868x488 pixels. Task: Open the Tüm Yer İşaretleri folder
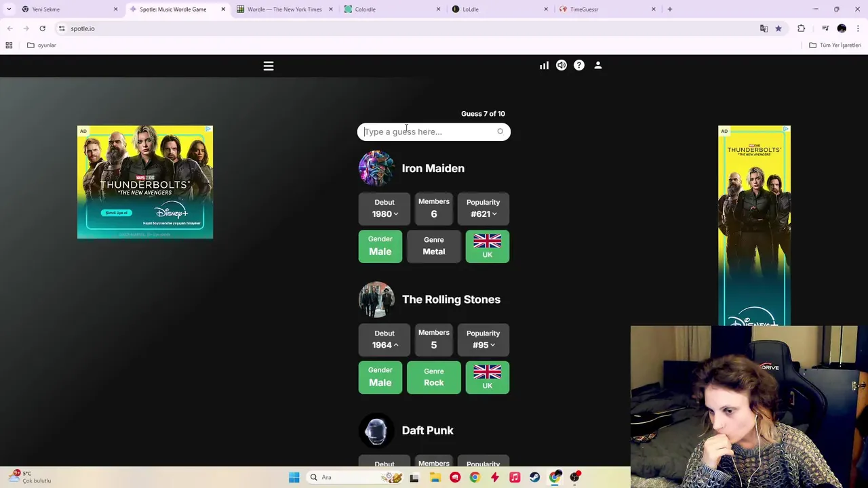pyautogui.click(x=835, y=45)
